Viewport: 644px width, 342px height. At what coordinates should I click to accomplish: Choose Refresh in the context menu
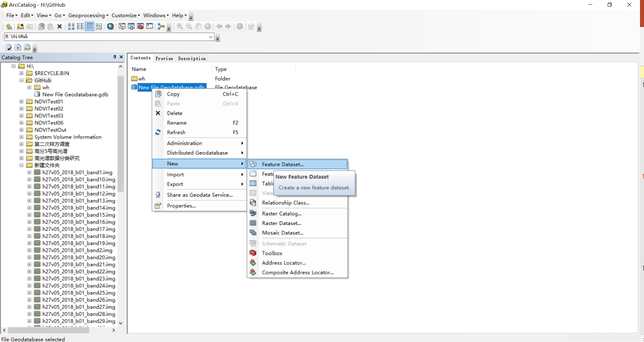point(199,132)
